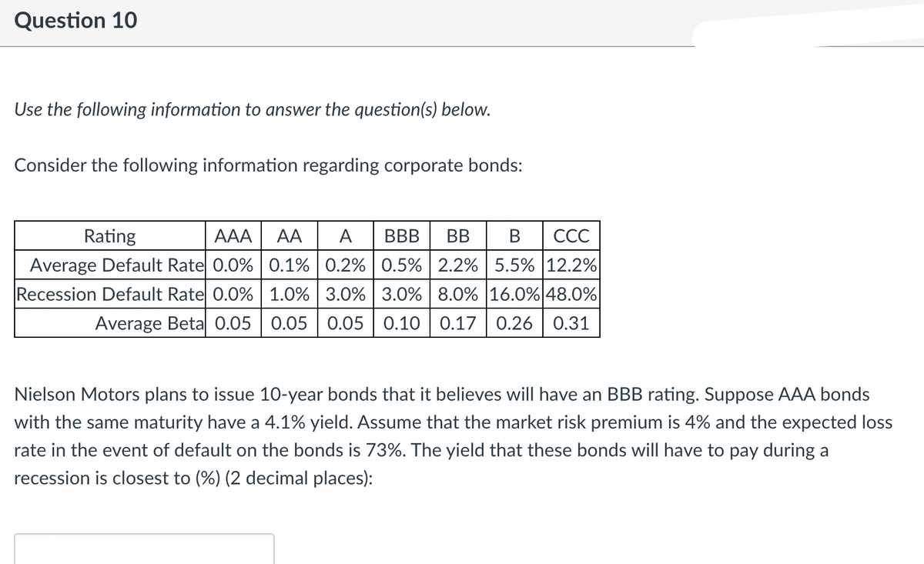Select the Average Default Rate row label
Image resolution: width=924 pixels, height=564 pixels.
coord(111,265)
